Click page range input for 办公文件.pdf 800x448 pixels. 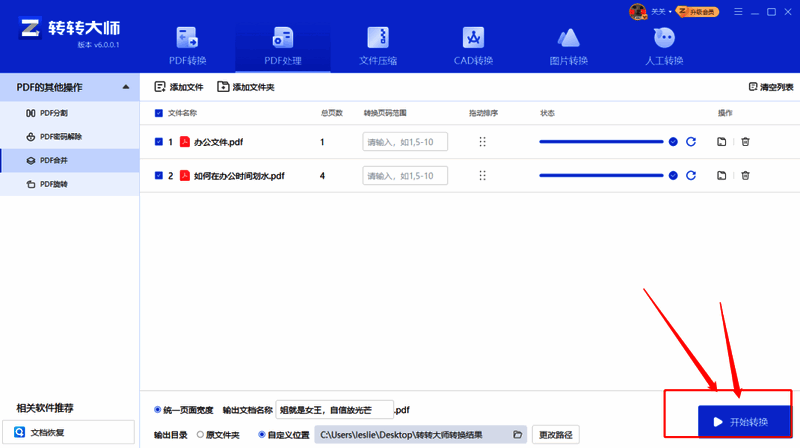click(x=404, y=142)
